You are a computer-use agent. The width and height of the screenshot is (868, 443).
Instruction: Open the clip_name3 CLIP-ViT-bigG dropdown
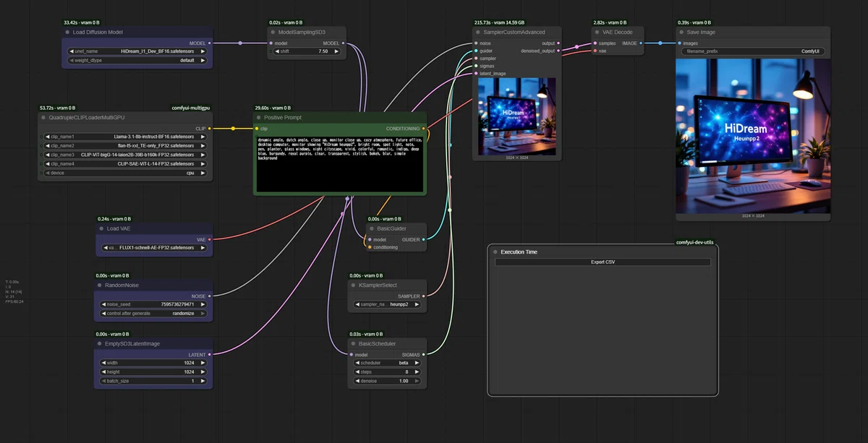click(x=125, y=155)
